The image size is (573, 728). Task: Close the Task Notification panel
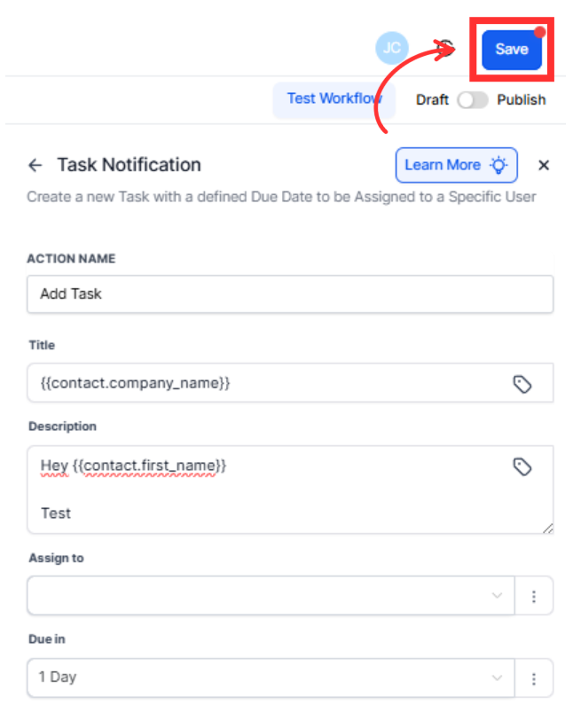[x=544, y=165]
